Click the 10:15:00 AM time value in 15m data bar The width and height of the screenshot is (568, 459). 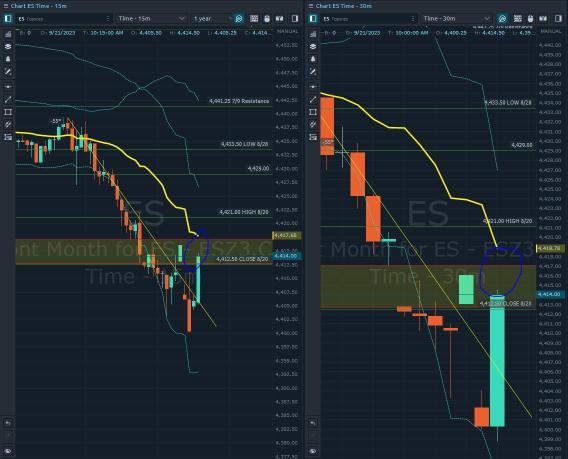106,33
